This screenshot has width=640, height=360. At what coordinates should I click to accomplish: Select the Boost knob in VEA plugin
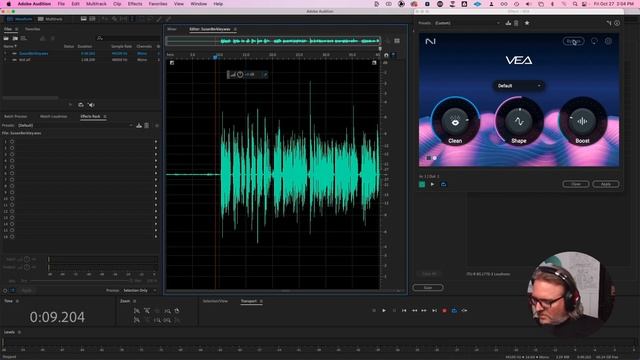(x=582, y=122)
